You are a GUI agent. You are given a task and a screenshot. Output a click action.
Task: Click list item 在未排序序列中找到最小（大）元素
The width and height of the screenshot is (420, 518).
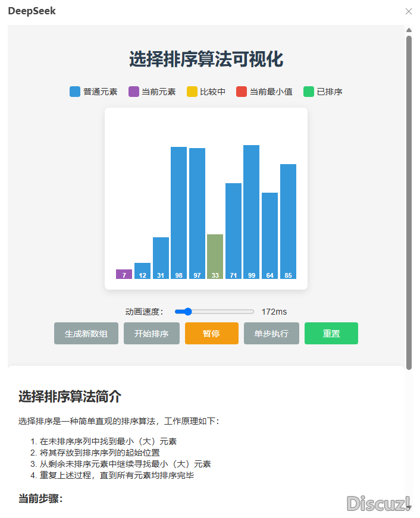point(108,441)
